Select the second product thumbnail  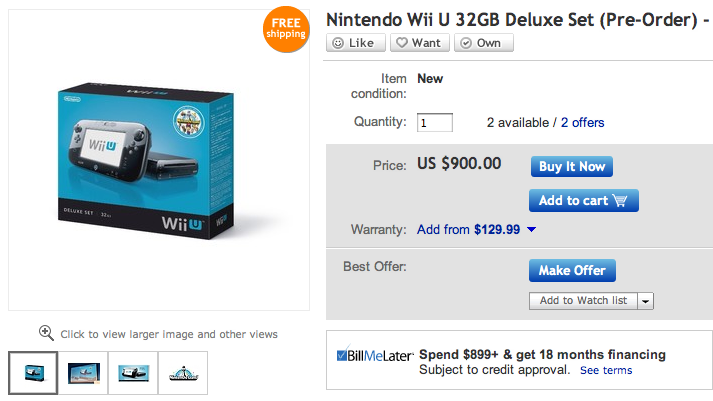pos(83,373)
